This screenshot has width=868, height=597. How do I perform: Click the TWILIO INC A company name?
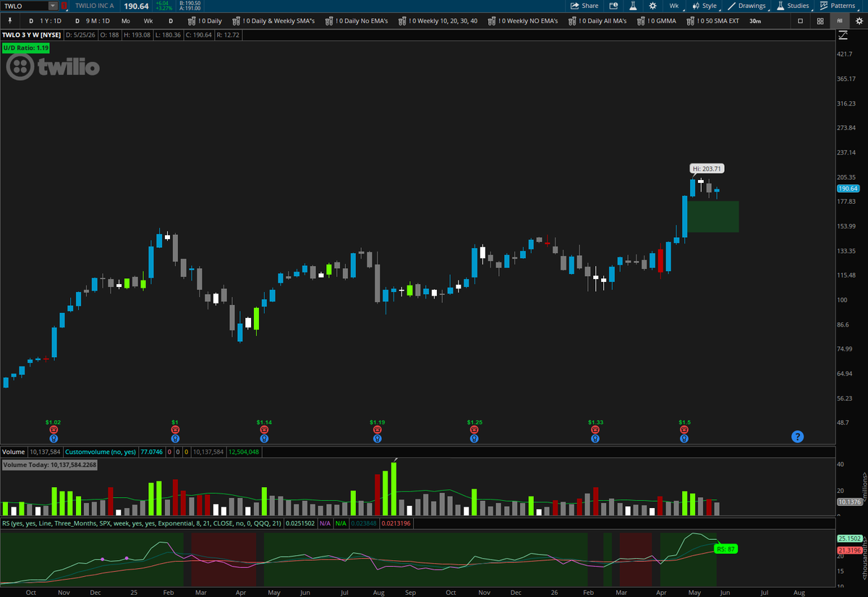(95, 6)
